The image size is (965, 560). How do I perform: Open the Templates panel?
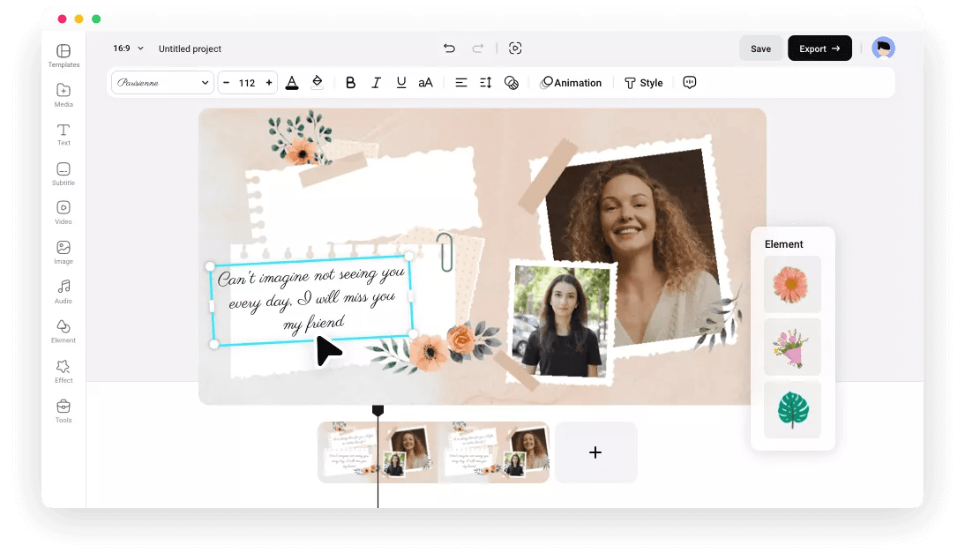pyautogui.click(x=63, y=56)
